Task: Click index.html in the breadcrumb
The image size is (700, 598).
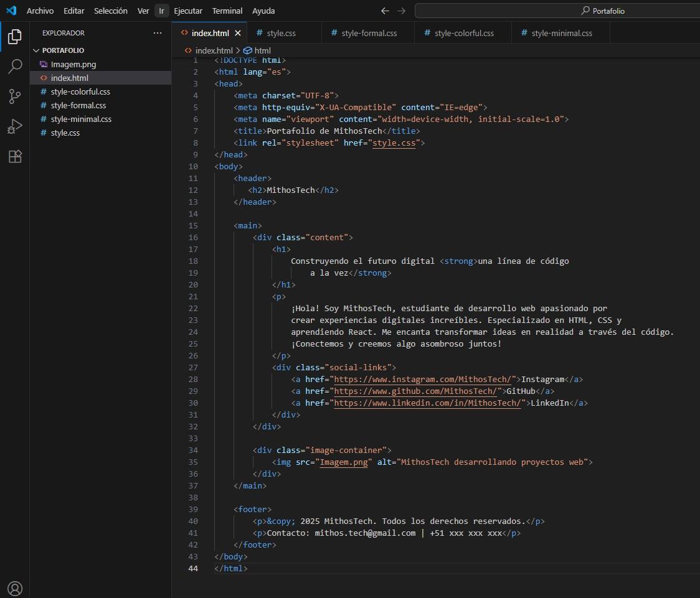Action: pyautogui.click(x=214, y=50)
